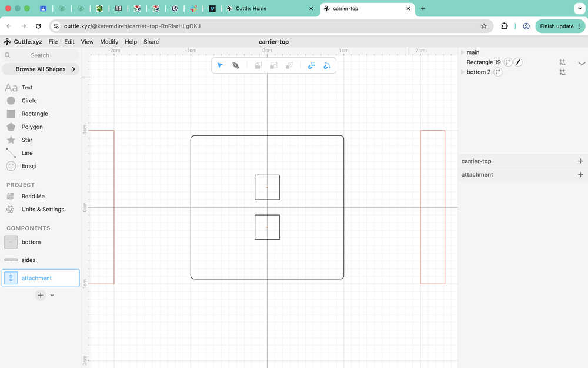This screenshot has height=368, width=588.
Task: Open Rectangle 19 modifier settings icon
Action: (x=563, y=62)
